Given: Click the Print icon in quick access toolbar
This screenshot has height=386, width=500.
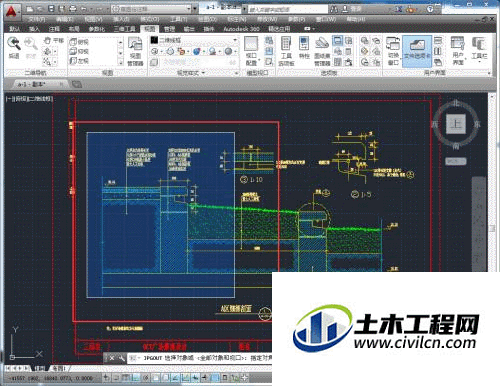Looking at the screenshot, I should (73, 9).
